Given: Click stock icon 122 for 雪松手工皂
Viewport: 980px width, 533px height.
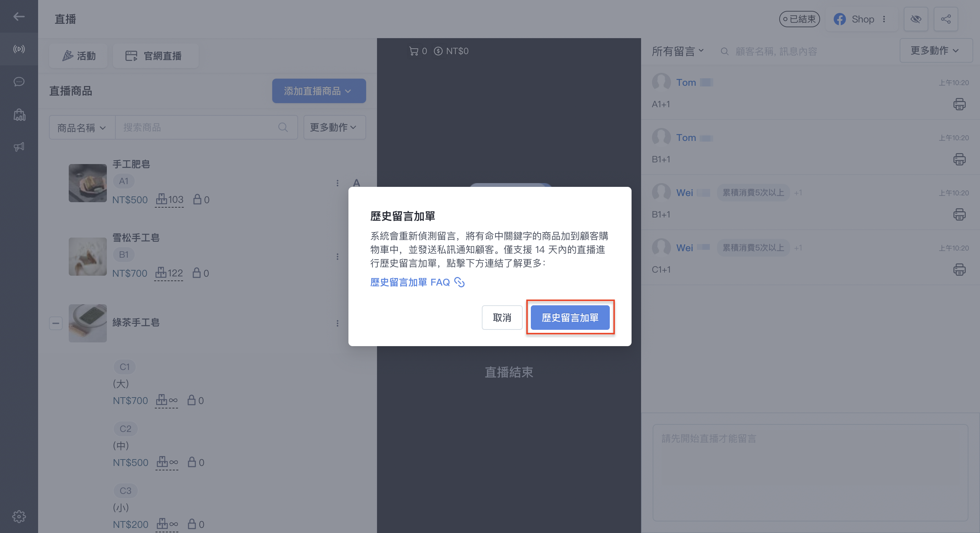Looking at the screenshot, I should coord(168,273).
